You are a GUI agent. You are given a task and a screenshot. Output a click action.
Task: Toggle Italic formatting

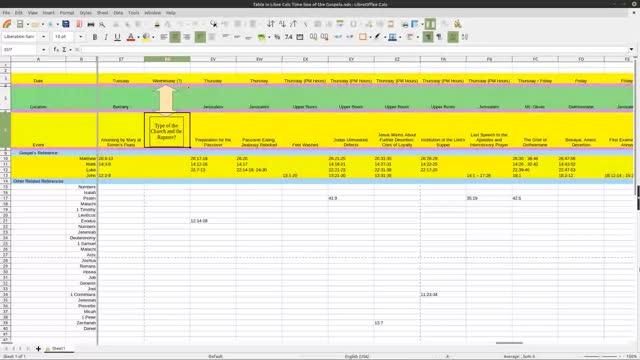106,37
